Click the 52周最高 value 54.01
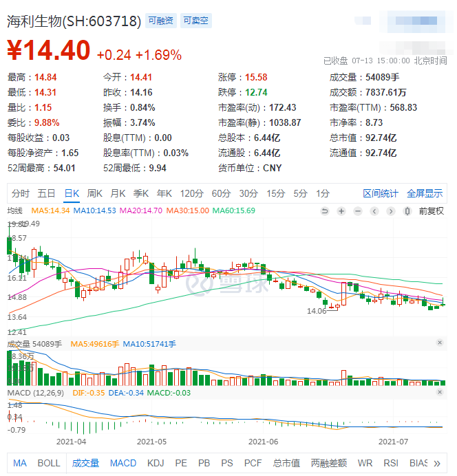 click(x=65, y=169)
